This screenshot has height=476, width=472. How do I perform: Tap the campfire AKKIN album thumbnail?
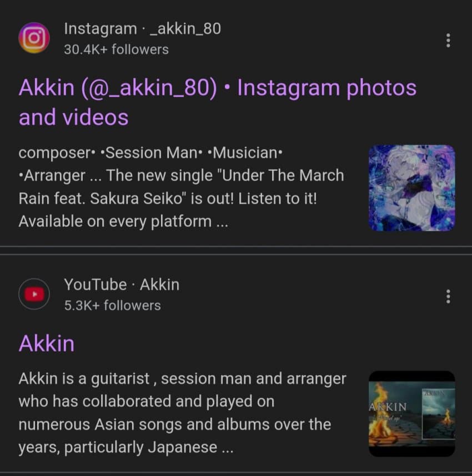412,414
